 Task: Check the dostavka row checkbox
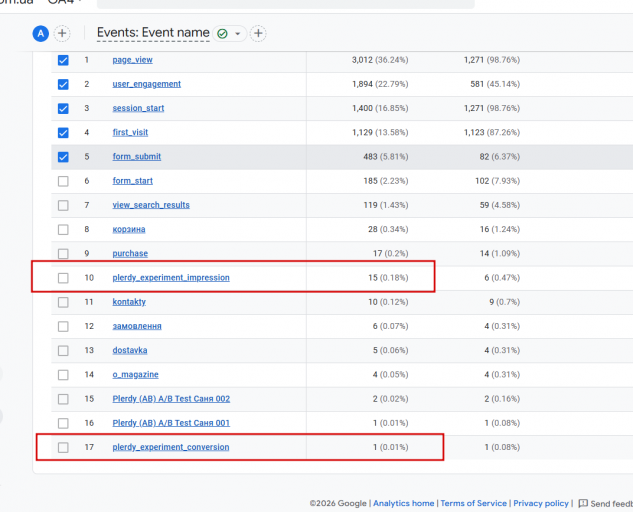tap(63, 351)
